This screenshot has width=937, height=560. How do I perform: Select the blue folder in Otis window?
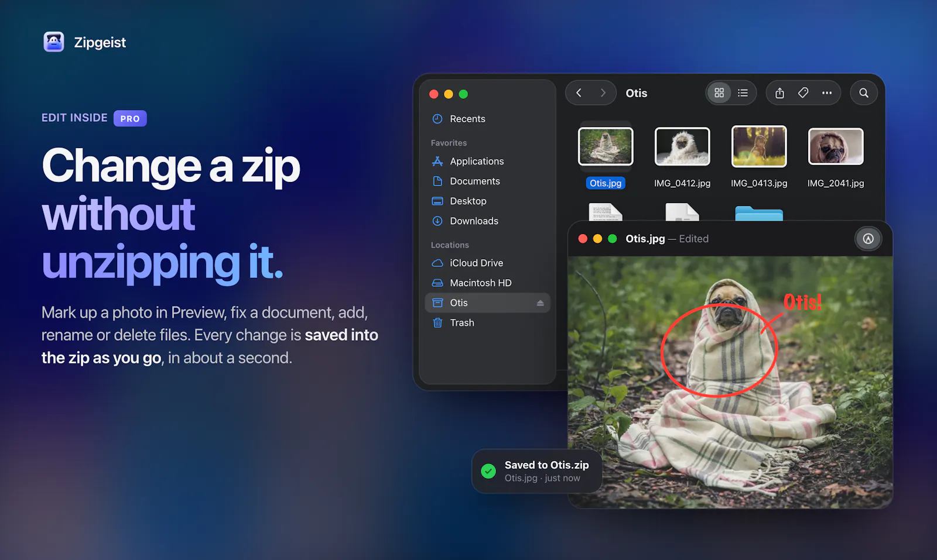(x=759, y=213)
